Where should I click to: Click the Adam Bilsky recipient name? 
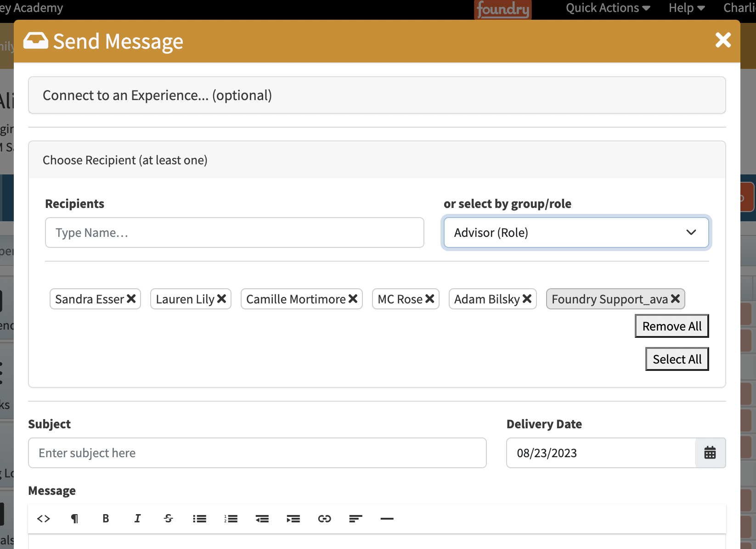[487, 299]
